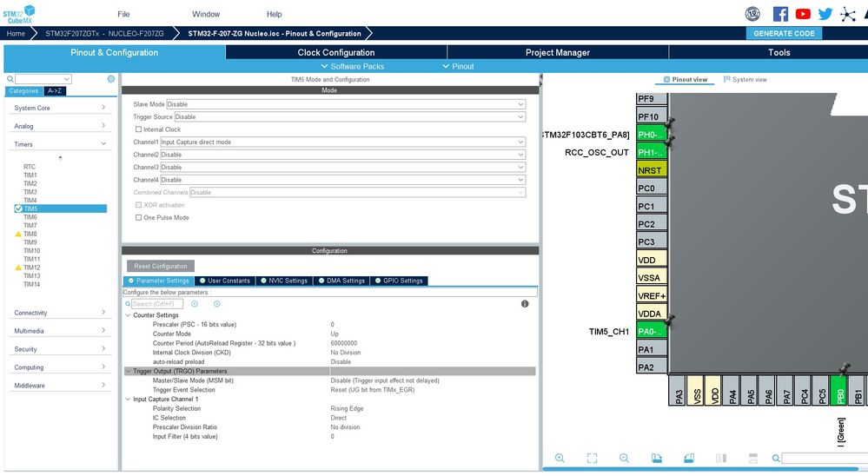Click the Pinout view tab icon
Image resolution: width=868 pixels, height=476 pixels.
[666, 80]
